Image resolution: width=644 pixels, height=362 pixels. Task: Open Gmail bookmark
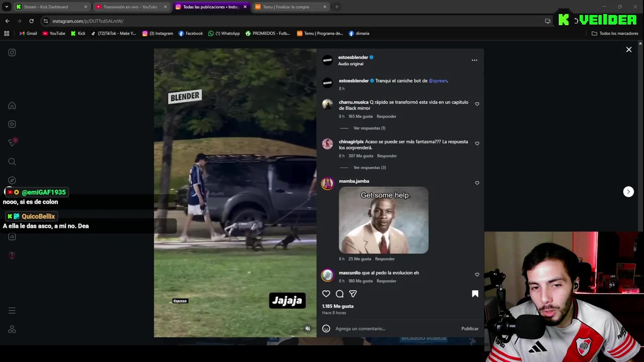click(x=28, y=33)
